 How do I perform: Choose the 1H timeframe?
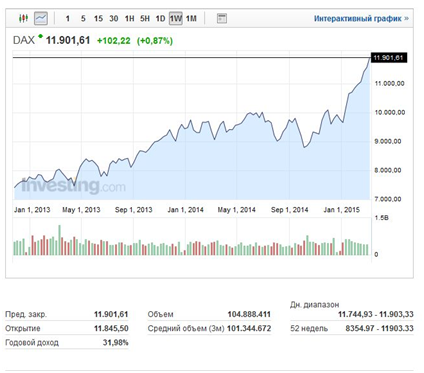tap(129, 19)
